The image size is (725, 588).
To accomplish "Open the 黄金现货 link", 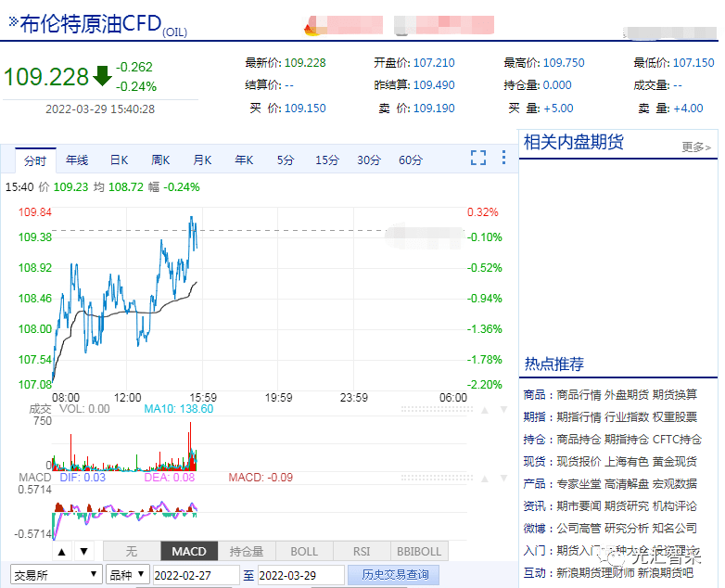I will coord(675,462).
